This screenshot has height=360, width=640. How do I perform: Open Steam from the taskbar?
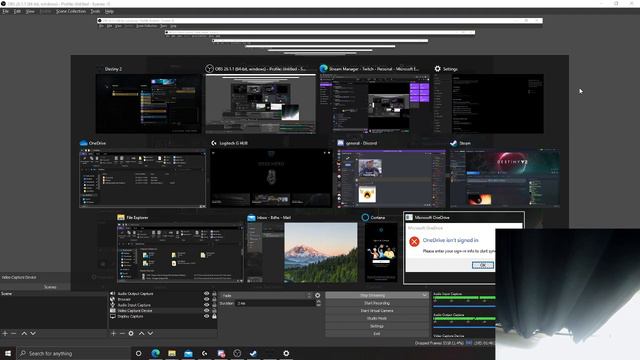pos(253,353)
